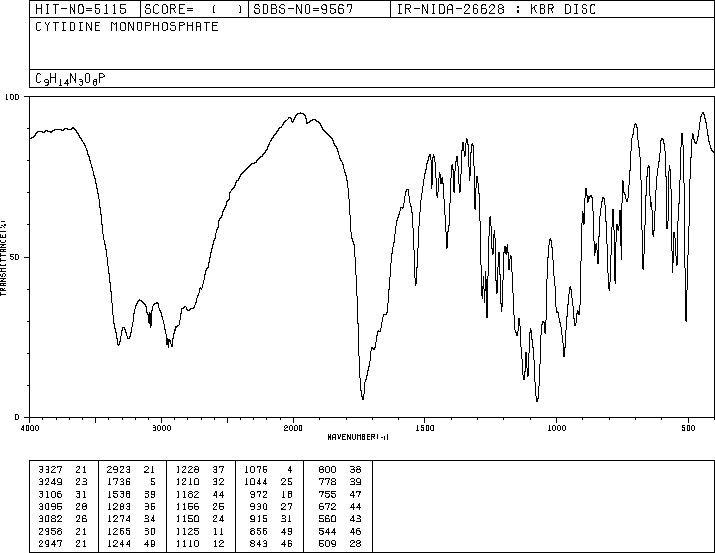Click transmittance value 11 beside 1125

click(218, 531)
